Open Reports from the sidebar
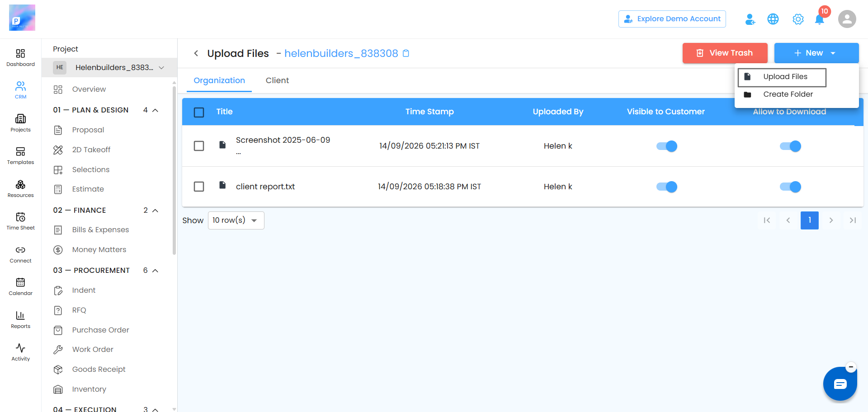868x412 pixels. 20,319
